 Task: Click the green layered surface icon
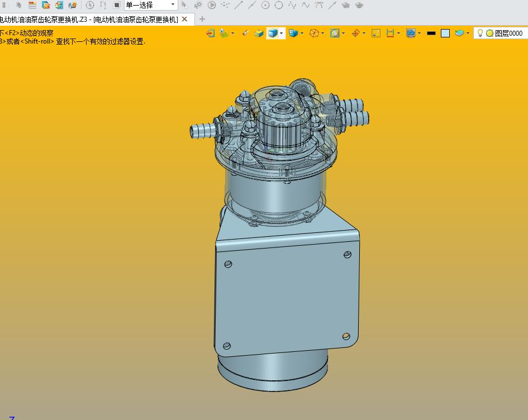(224, 33)
